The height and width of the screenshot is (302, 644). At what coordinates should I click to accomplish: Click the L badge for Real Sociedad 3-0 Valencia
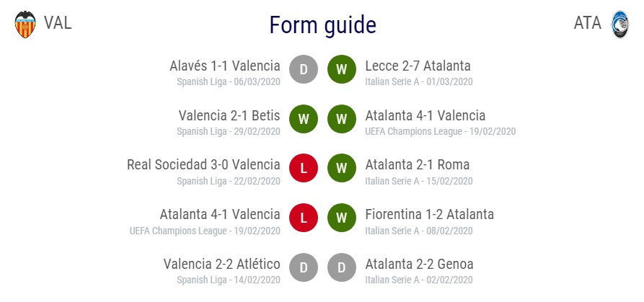click(304, 168)
